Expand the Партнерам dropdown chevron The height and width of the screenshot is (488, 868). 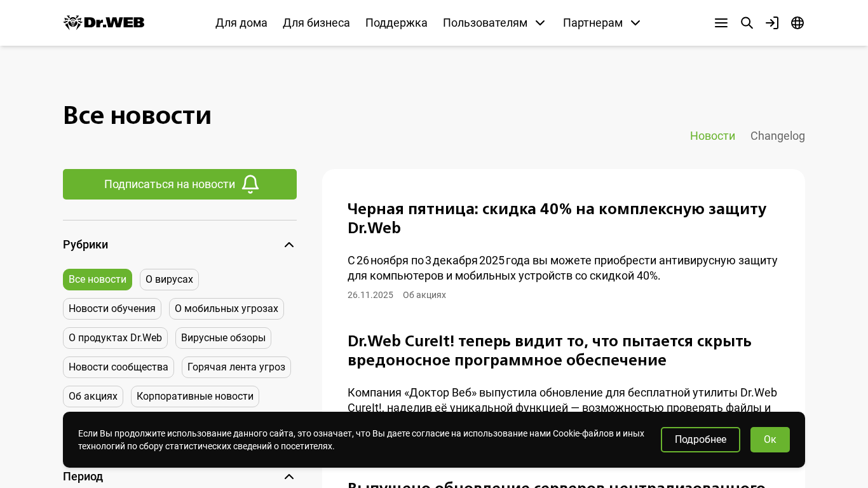coord(635,23)
